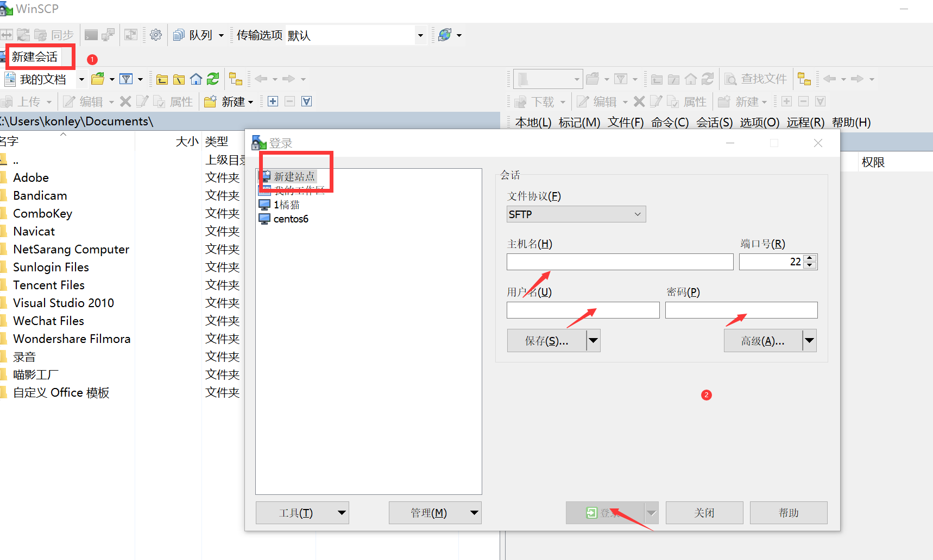The width and height of the screenshot is (933, 560).
Task: Click the local invert-selection icon
Action: coord(307,101)
